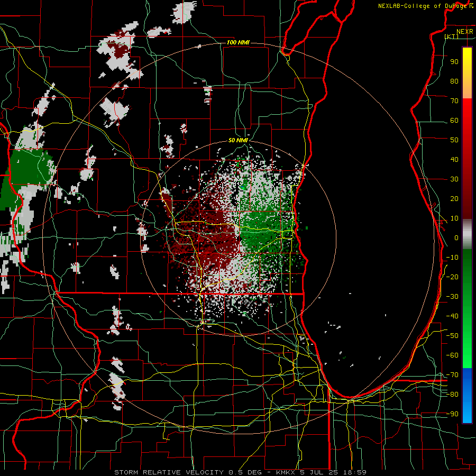This screenshot has height=476, width=476.
Task: Click the -10 scale value
Action: click(452, 258)
